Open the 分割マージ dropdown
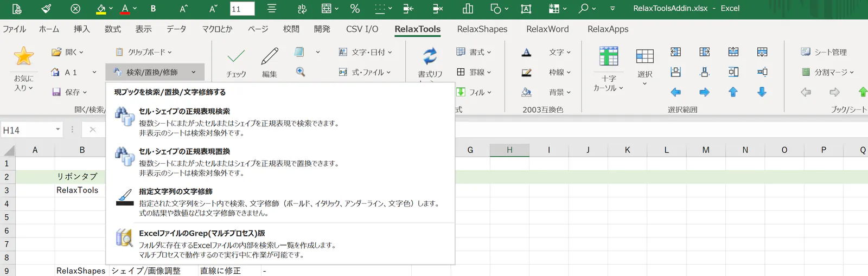Viewport: 868px width, 276px height. tap(828, 72)
